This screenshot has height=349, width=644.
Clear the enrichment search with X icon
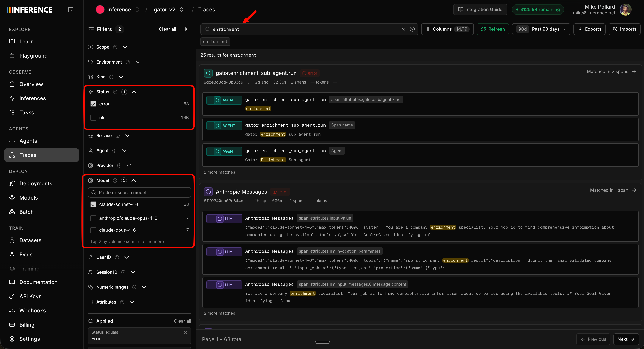pyautogui.click(x=403, y=29)
